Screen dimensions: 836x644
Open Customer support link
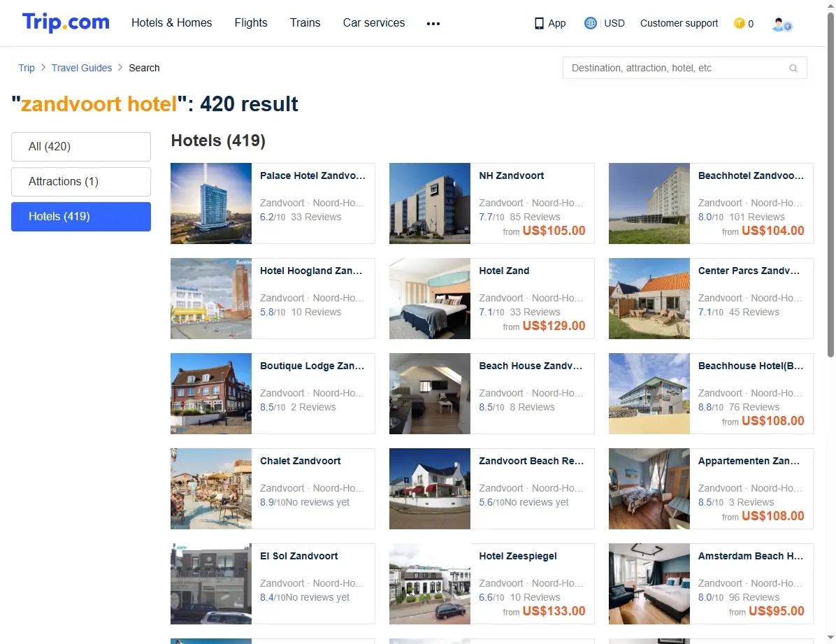[x=679, y=24]
